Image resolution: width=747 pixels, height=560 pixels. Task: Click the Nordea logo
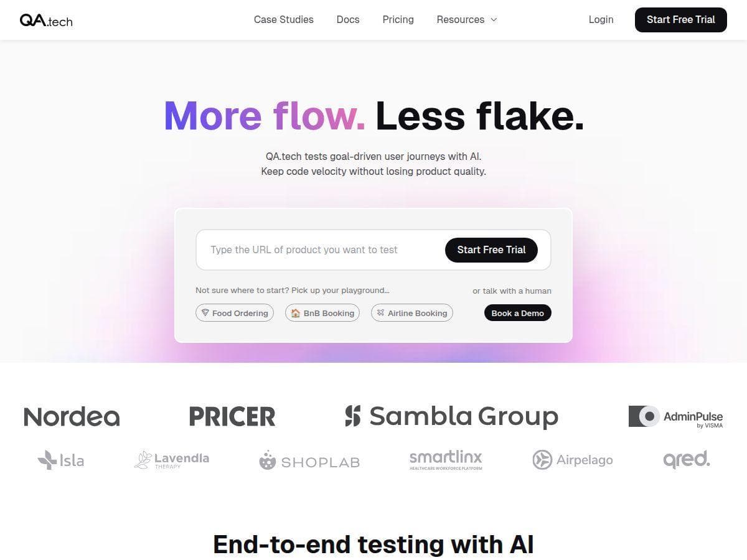pyautogui.click(x=71, y=416)
